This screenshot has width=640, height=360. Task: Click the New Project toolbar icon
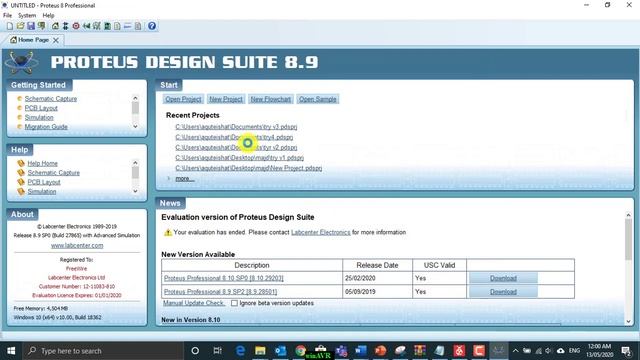[10, 26]
